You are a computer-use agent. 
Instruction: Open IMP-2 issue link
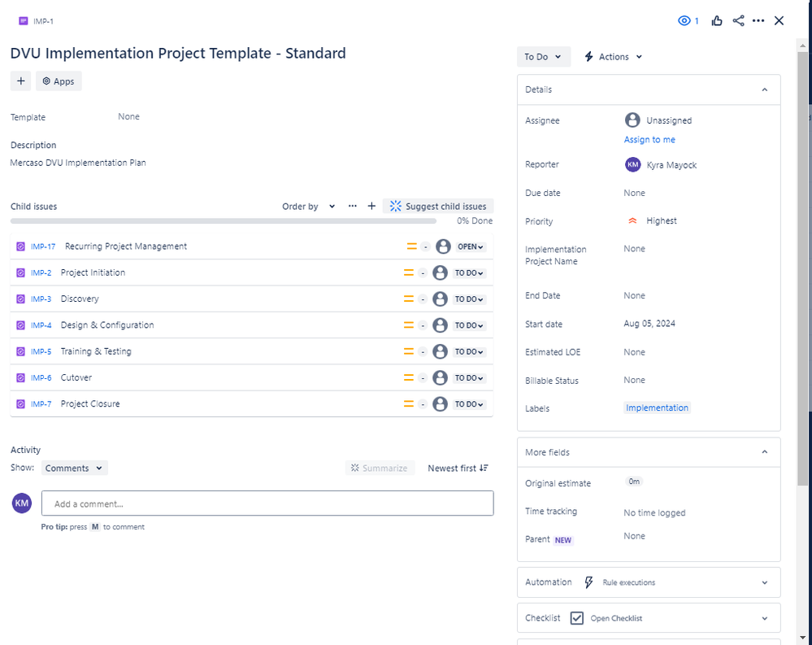[41, 273]
